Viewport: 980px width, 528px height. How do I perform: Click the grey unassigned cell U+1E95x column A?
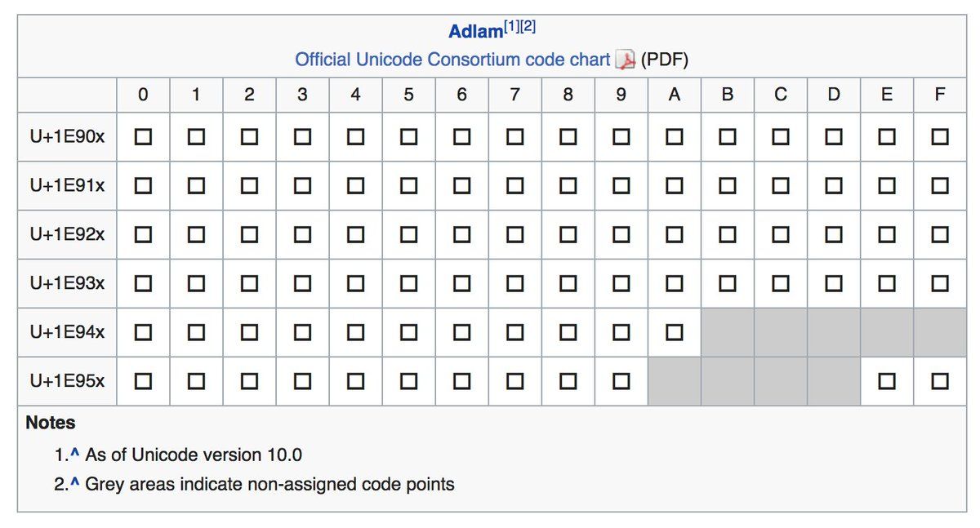click(674, 381)
